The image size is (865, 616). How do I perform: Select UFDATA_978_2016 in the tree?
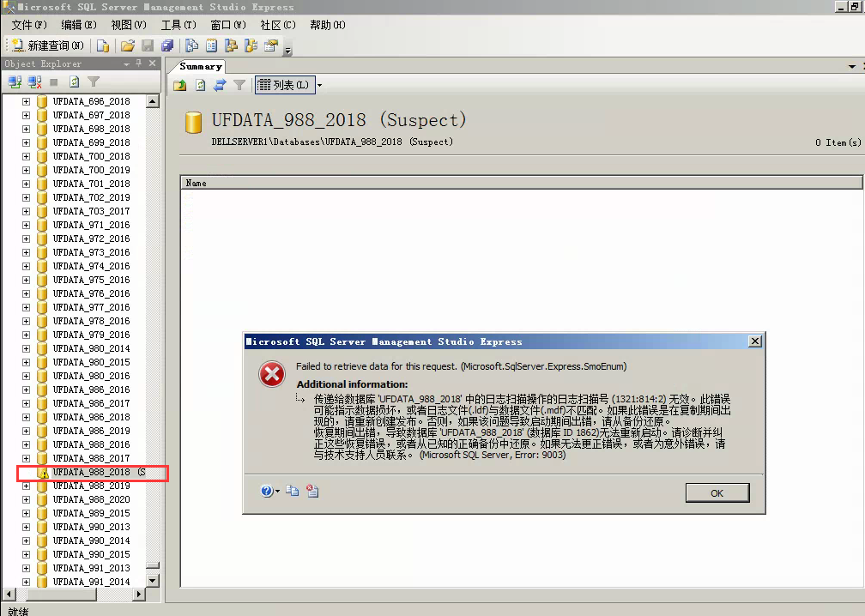92,321
